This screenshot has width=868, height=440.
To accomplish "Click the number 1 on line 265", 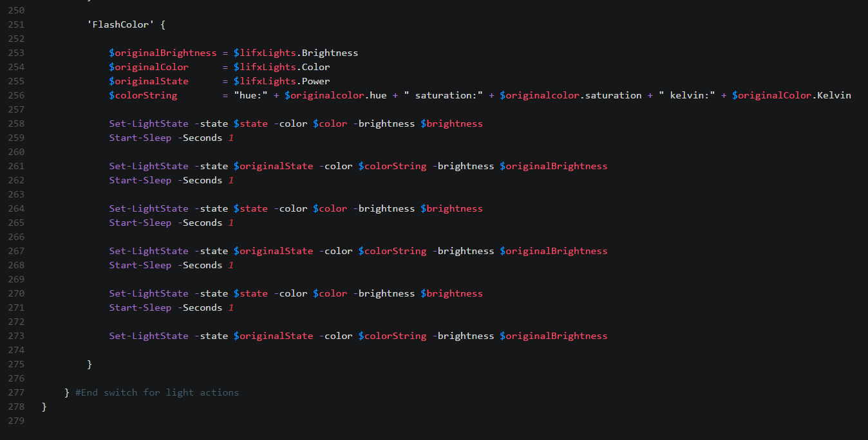I will 231,223.
